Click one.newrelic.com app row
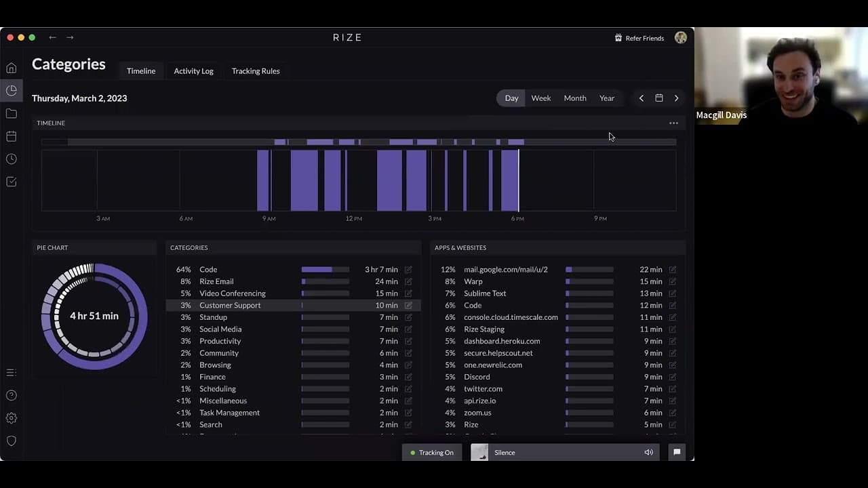This screenshot has width=868, height=488. tap(558, 365)
